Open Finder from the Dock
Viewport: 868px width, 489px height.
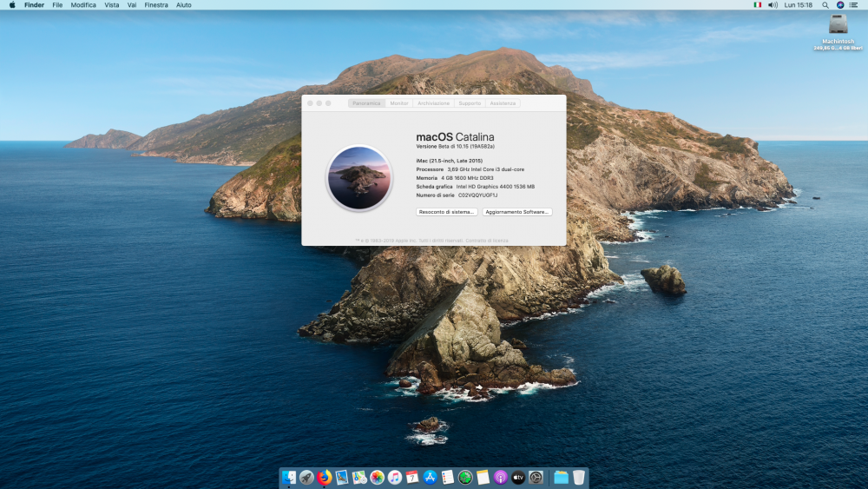coord(289,477)
